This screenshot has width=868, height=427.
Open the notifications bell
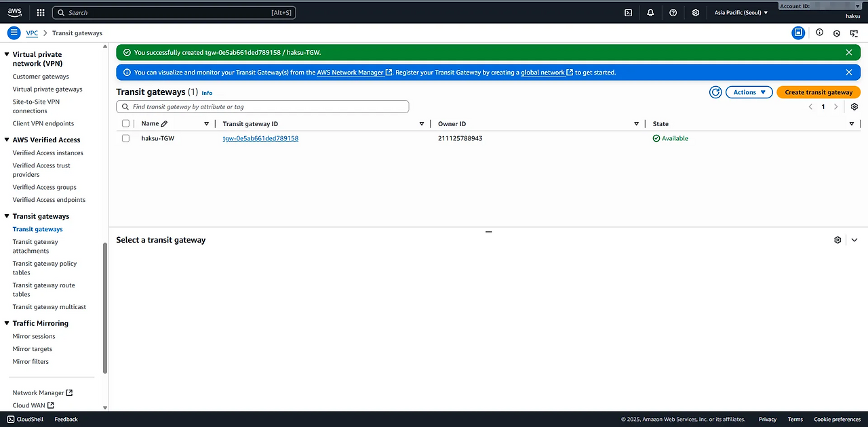pos(650,12)
